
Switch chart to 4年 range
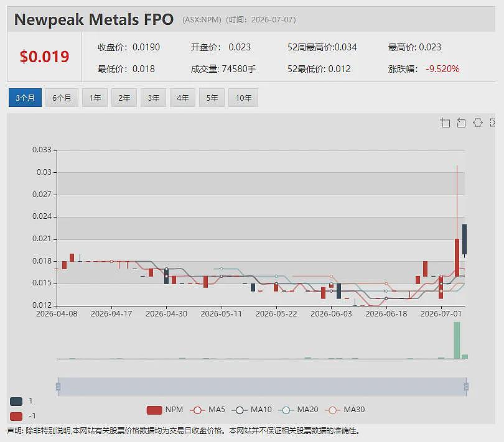click(182, 98)
